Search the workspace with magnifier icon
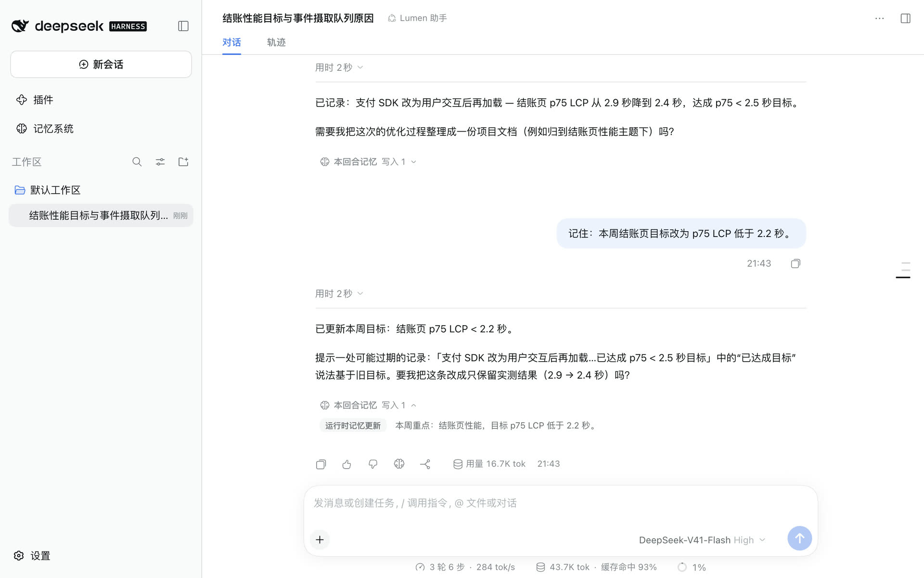This screenshot has height=578, width=924. click(137, 162)
